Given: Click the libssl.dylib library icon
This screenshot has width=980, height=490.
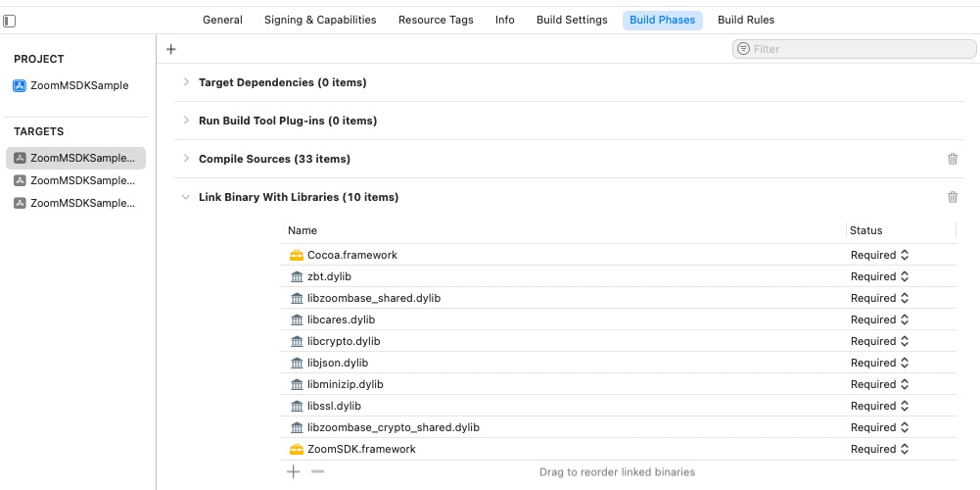Looking at the screenshot, I should [x=297, y=406].
